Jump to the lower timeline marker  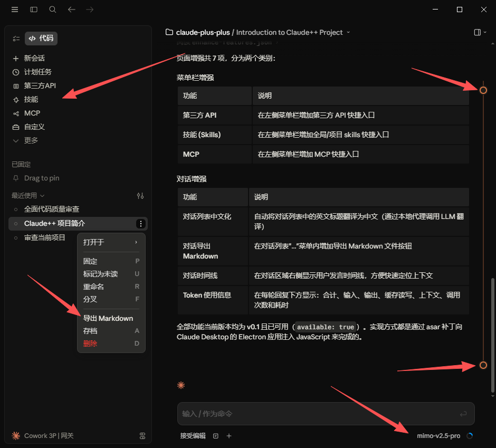click(x=483, y=366)
